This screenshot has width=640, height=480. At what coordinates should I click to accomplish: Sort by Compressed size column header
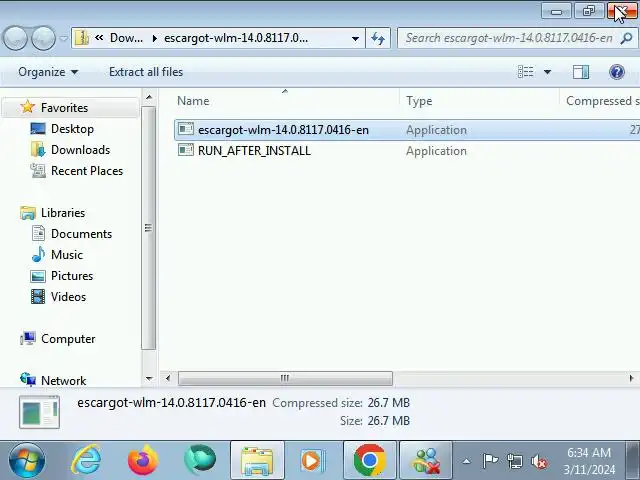(602, 101)
